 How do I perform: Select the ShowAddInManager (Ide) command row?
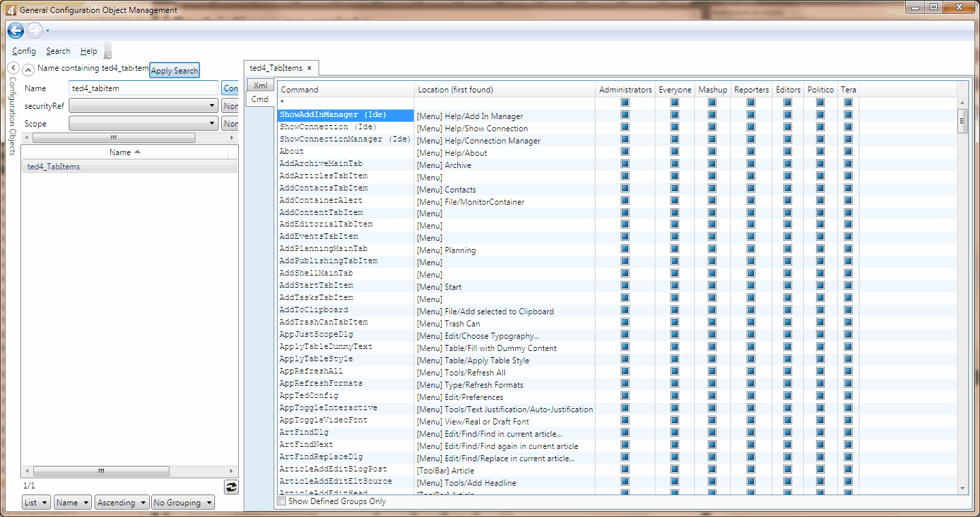click(x=346, y=115)
